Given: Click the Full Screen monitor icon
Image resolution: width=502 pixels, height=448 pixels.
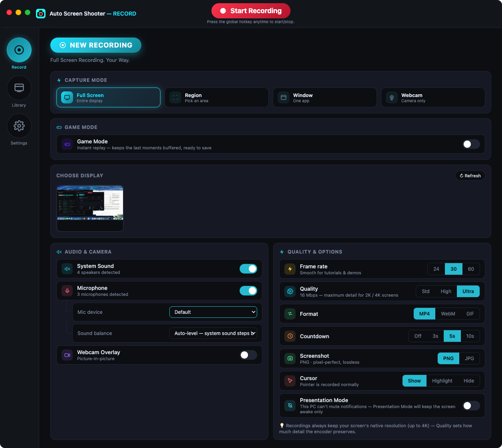Looking at the screenshot, I should [x=67, y=97].
